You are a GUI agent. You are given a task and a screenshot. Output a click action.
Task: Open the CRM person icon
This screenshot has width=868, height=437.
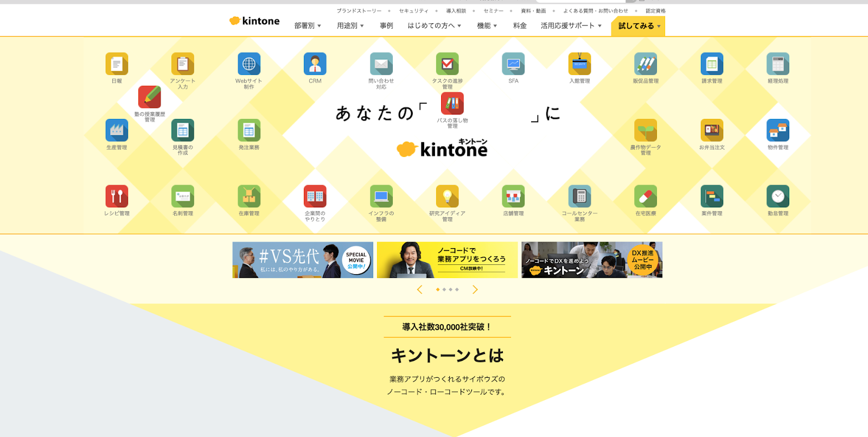315,64
